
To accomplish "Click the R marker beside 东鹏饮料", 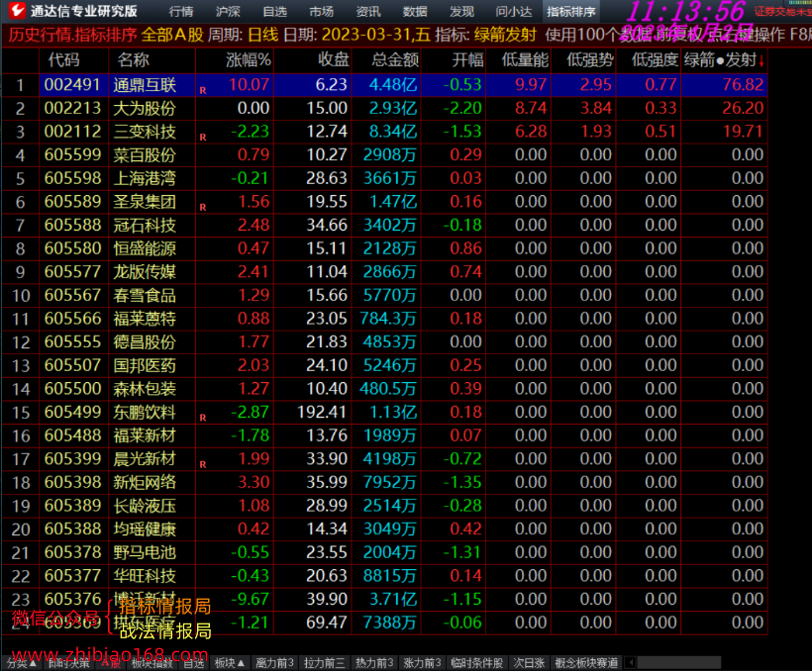I will (x=203, y=418).
